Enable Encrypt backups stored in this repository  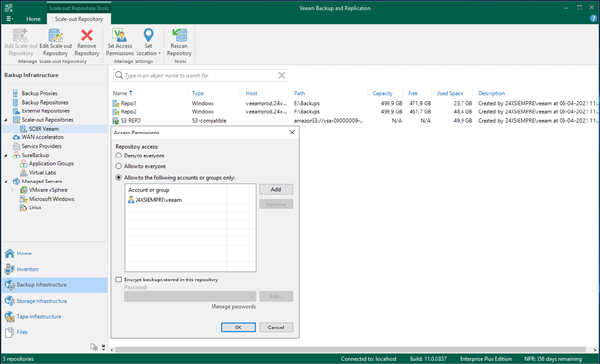119,279
